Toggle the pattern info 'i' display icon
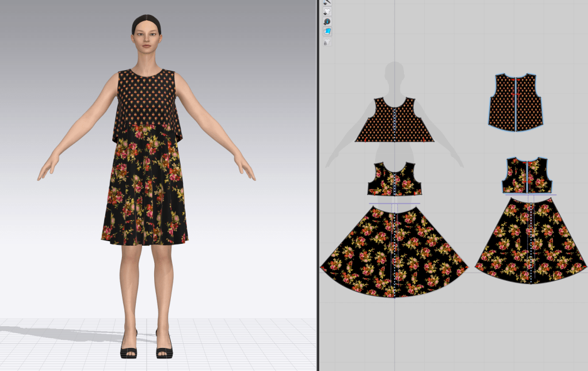 [x=327, y=21]
